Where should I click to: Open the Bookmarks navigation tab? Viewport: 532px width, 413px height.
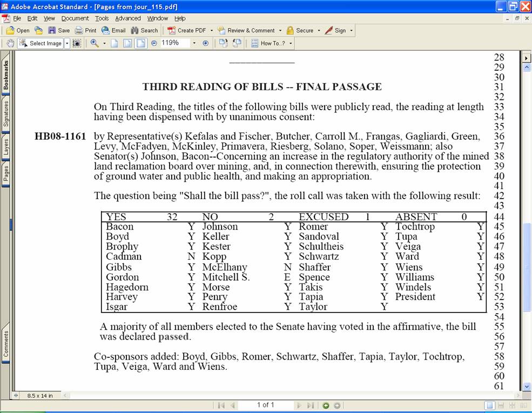coord(6,75)
